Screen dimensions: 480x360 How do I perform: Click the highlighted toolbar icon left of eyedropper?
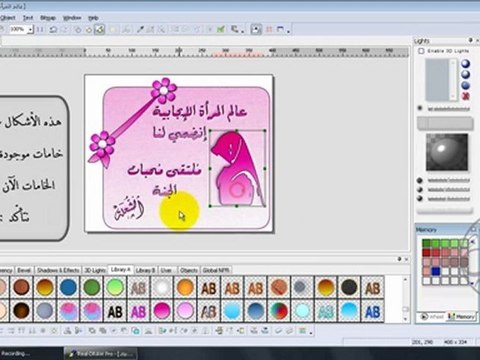(99, 30)
